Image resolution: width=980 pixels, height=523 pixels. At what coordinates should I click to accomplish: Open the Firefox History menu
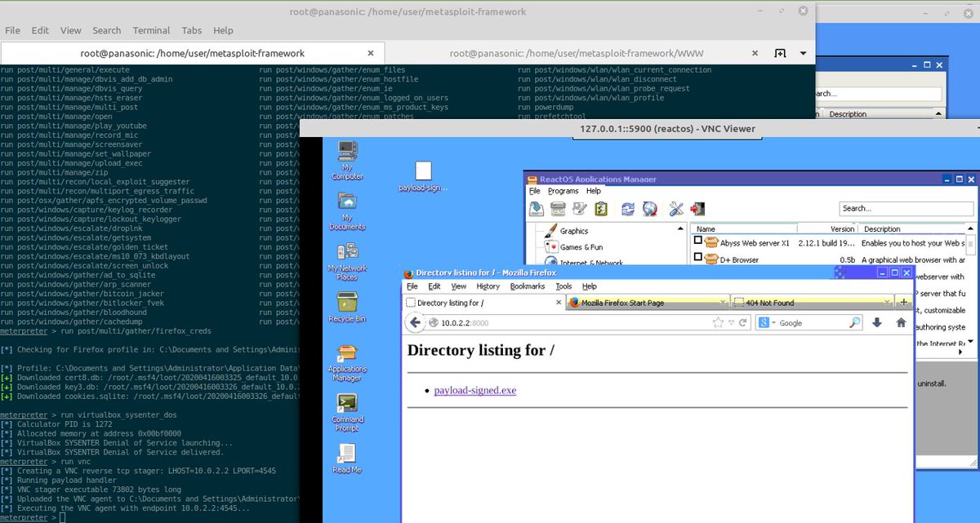pyautogui.click(x=488, y=286)
